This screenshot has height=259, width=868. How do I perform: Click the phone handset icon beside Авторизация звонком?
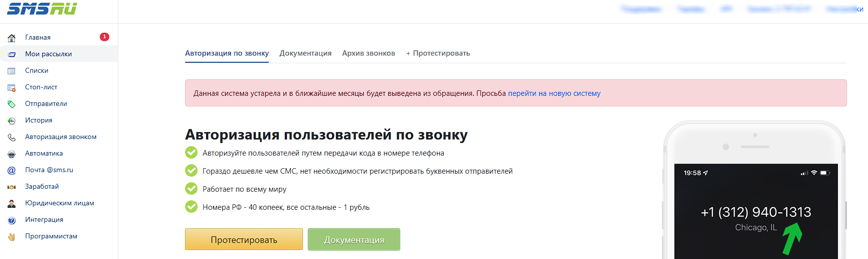pos(12,137)
